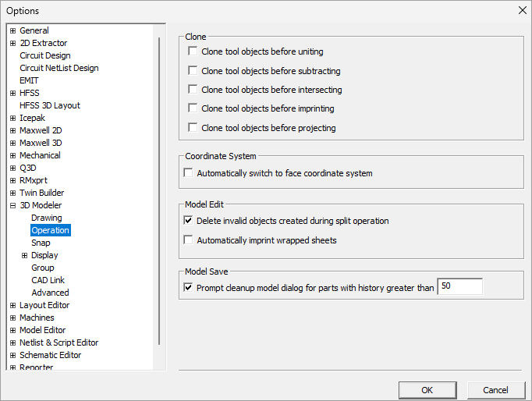Check Clone tool objects before subtracting

click(193, 70)
